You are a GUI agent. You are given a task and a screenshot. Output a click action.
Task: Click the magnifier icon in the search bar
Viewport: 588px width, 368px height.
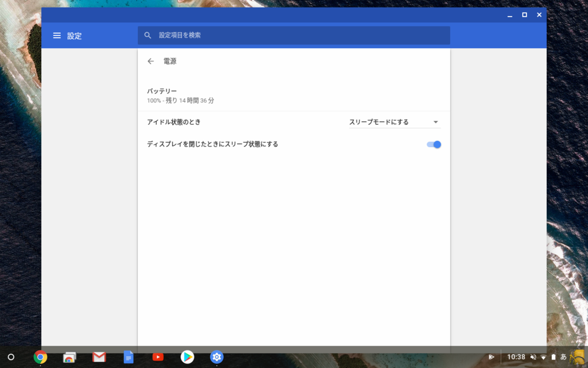(x=148, y=35)
